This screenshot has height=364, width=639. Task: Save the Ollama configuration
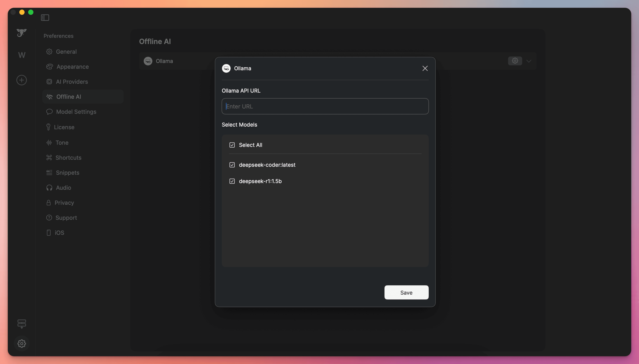pos(406,292)
